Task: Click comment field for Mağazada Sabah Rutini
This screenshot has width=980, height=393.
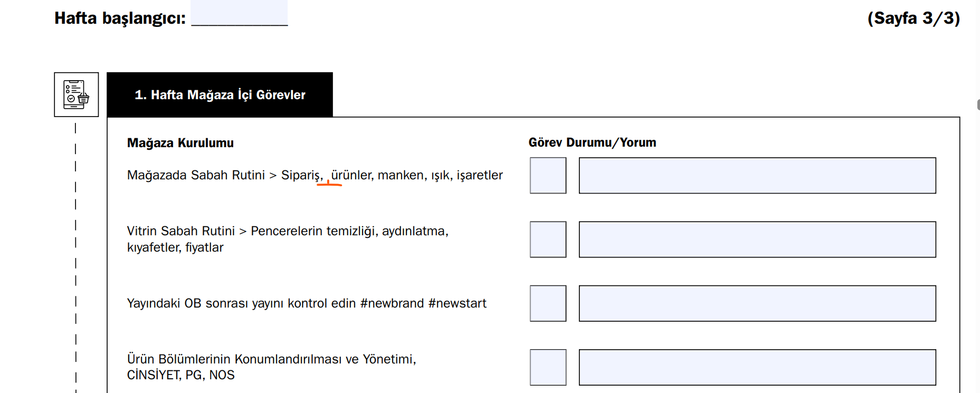Action: click(x=757, y=175)
